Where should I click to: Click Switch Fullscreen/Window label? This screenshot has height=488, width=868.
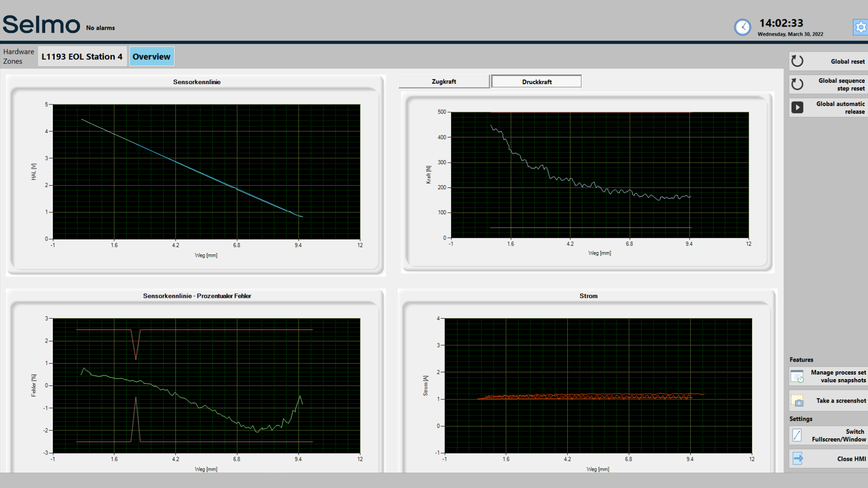[839, 436]
